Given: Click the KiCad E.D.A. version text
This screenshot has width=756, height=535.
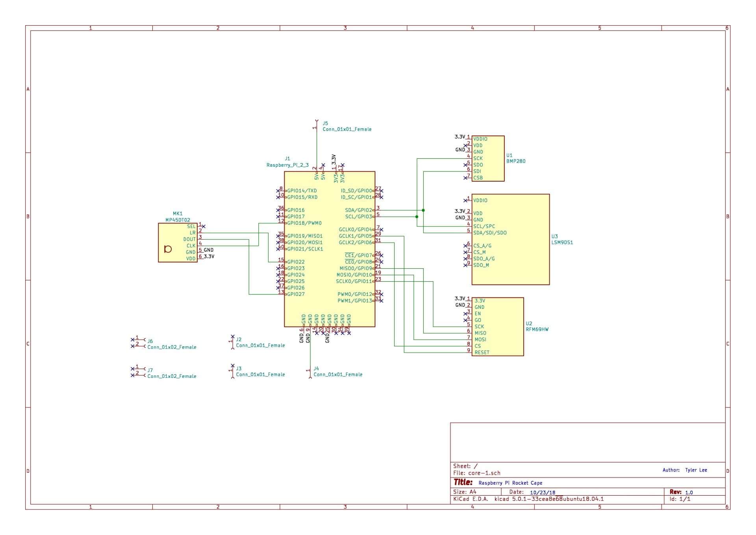Looking at the screenshot, I should pyautogui.click(x=528, y=499).
